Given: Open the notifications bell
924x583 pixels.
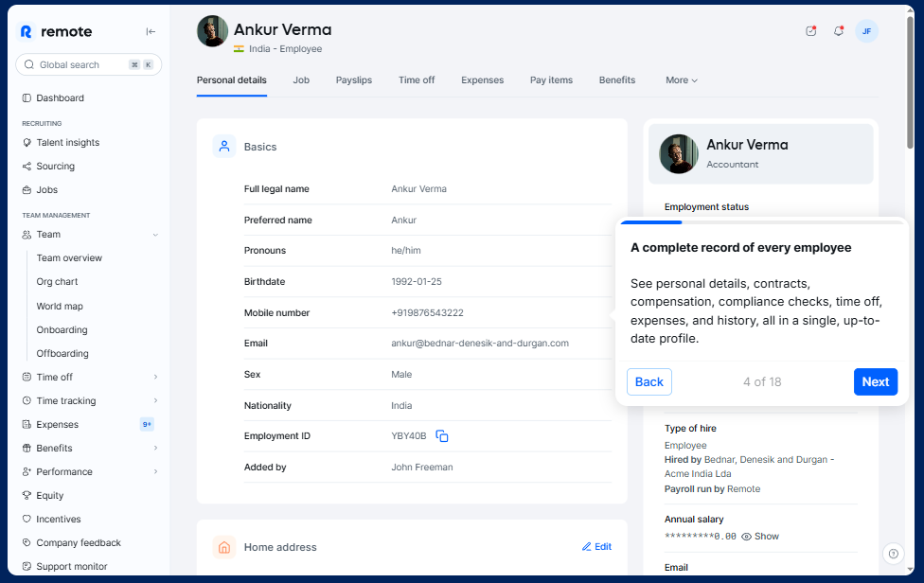Looking at the screenshot, I should [838, 31].
